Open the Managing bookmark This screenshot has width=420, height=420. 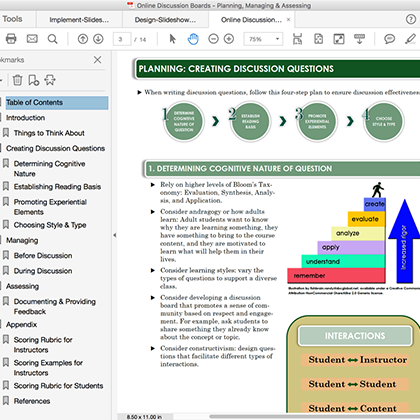pyautogui.click(x=22, y=240)
